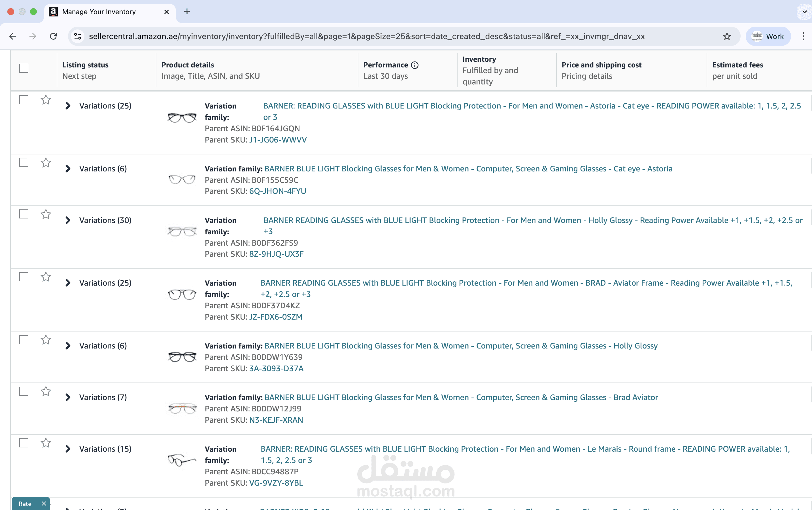
Task: Select checkbox for Parent ASIN B0F155C59C
Action: click(24, 163)
